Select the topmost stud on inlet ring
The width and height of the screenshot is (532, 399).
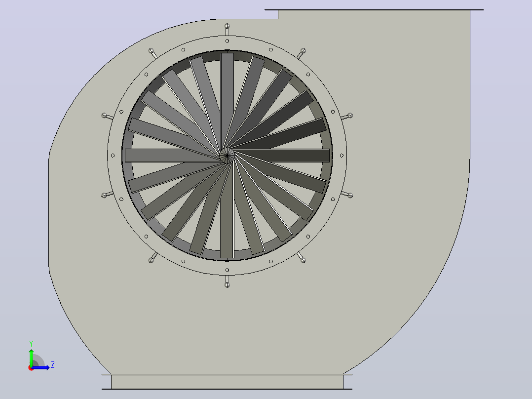(227, 29)
